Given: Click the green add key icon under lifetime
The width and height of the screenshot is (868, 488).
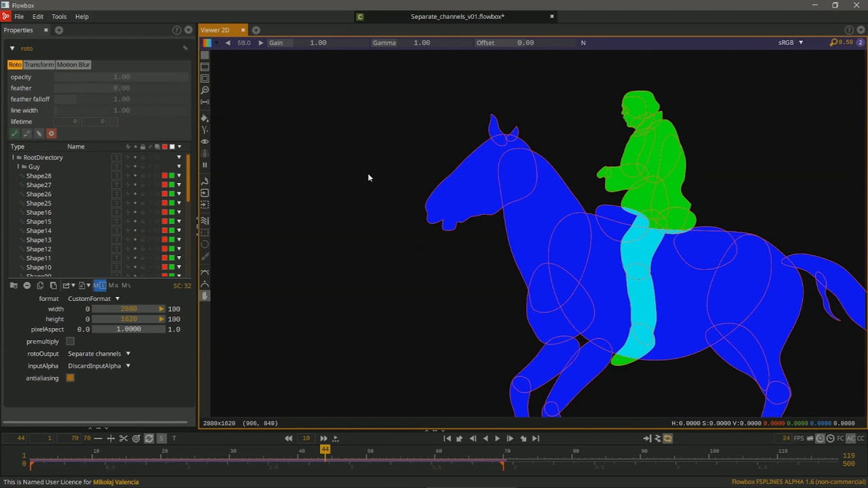Looking at the screenshot, I should [14, 134].
